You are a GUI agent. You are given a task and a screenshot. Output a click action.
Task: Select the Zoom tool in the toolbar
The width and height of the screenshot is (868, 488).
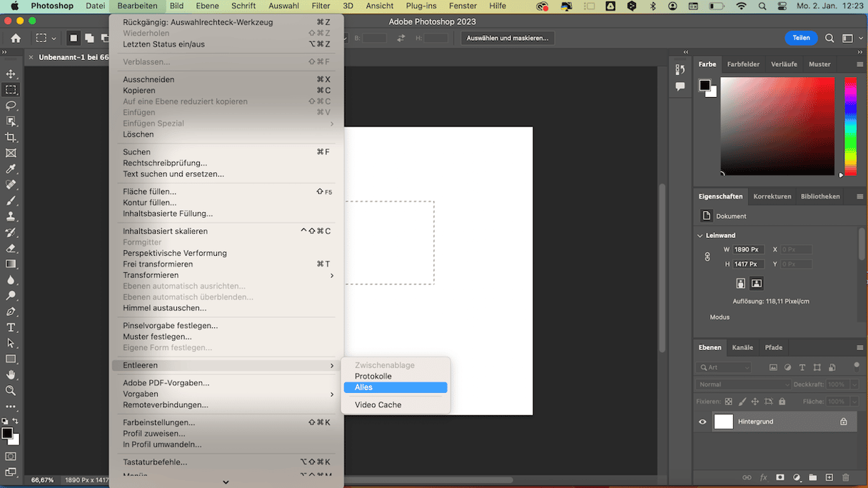[11, 391]
